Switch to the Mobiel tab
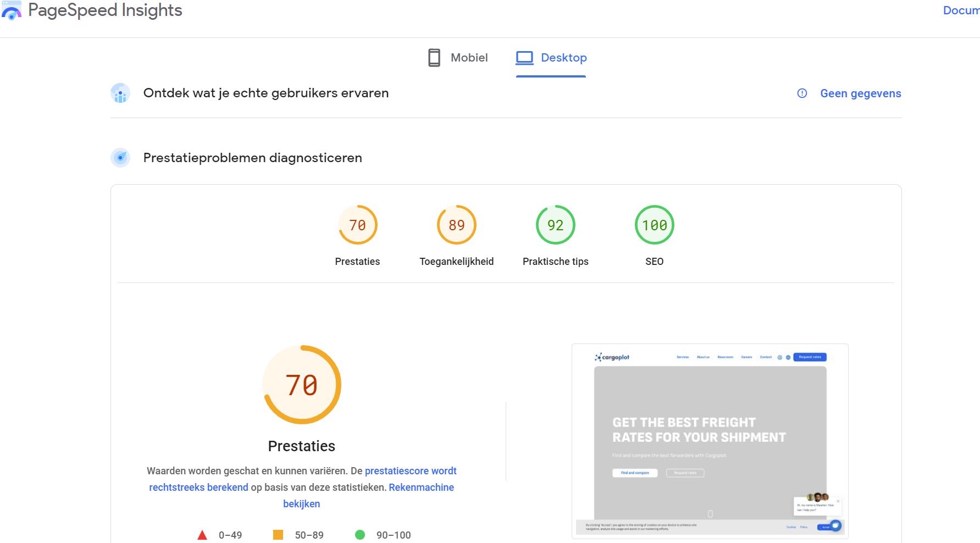 click(x=468, y=57)
